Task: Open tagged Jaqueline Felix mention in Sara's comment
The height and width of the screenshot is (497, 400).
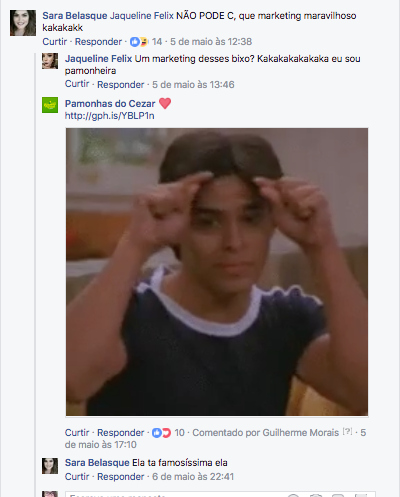Action: click(x=142, y=16)
